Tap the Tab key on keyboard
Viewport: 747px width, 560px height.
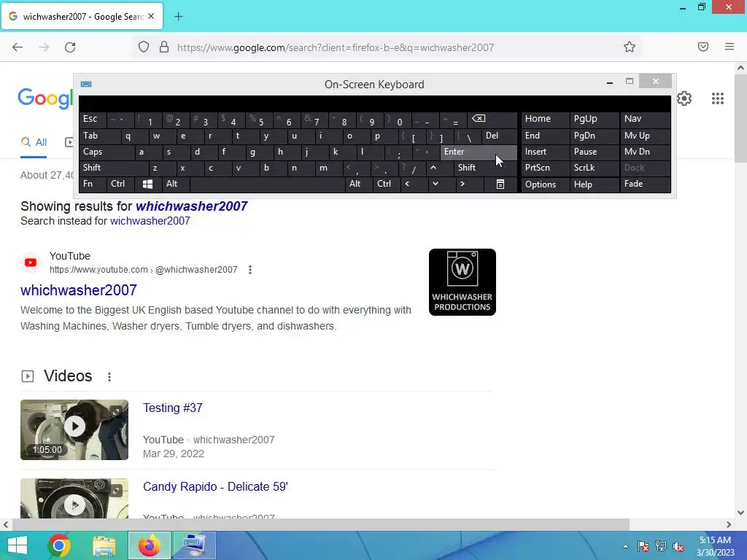(x=99, y=136)
